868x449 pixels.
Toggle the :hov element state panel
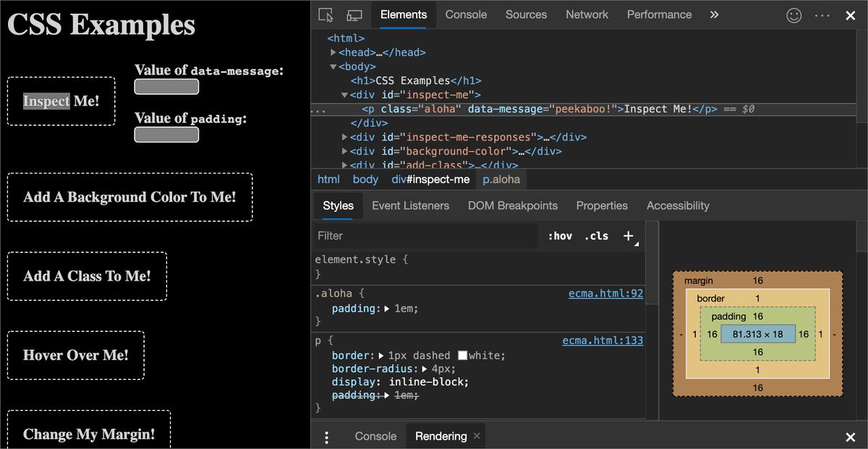(560, 236)
